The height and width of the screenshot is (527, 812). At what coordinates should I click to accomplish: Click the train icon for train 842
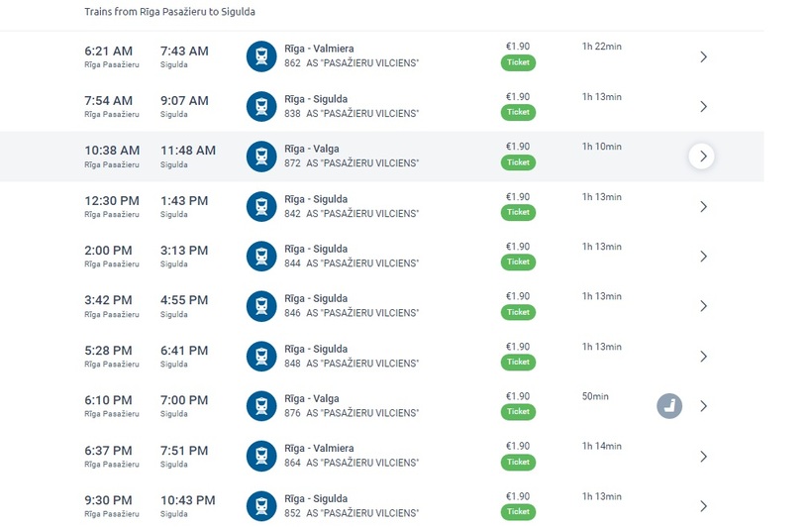tap(260, 206)
